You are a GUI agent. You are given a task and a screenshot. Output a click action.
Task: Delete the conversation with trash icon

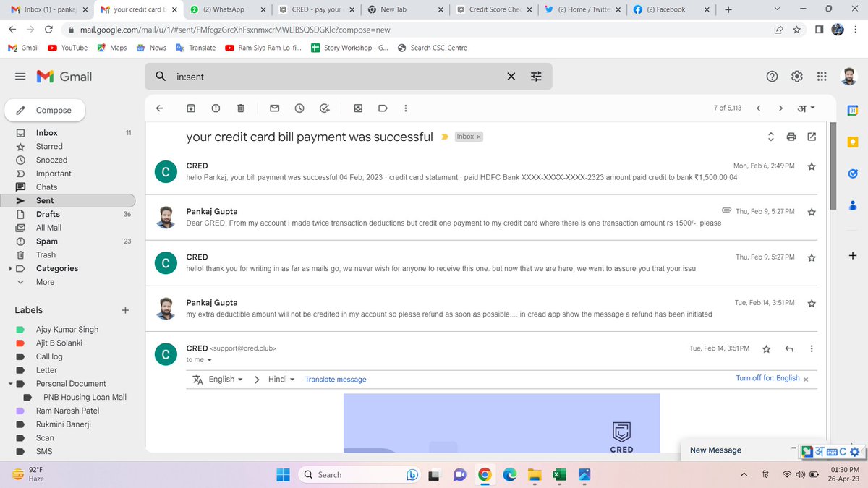point(240,108)
